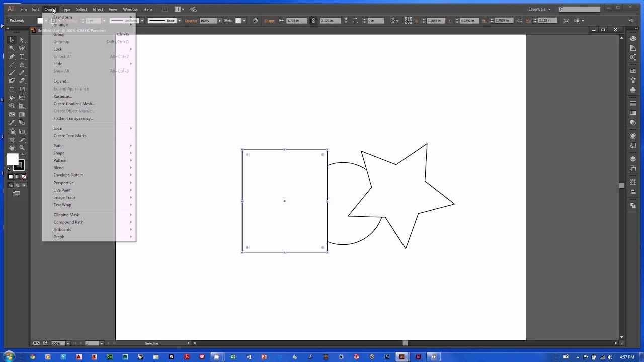Select the Magic Wand tool
This screenshot has height=362, width=644.
point(12,48)
